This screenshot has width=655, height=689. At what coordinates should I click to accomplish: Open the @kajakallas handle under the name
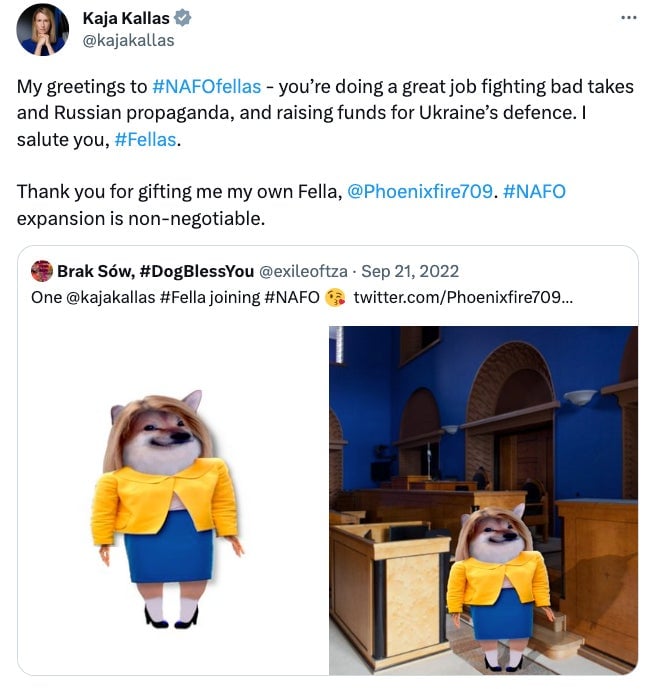pos(127,40)
